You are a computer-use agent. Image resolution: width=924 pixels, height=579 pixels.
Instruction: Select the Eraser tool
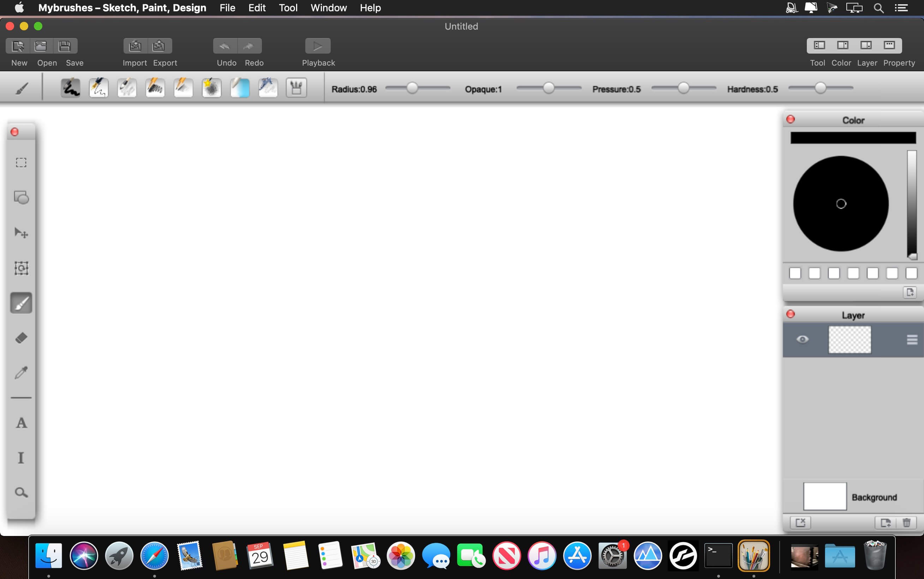tap(21, 338)
